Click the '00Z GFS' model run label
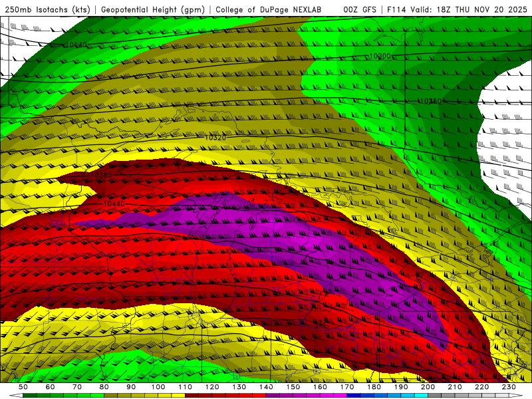The width and height of the screenshot is (532, 399). pyautogui.click(x=360, y=9)
